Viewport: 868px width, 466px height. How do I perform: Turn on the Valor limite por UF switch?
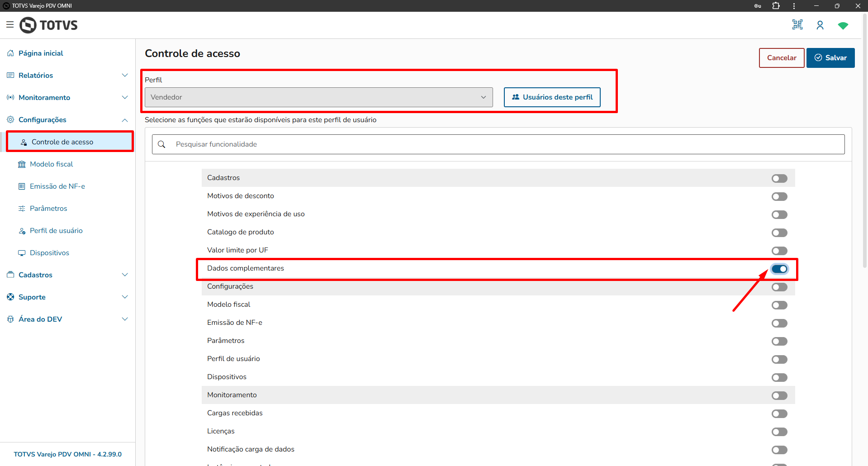(x=779, y=251)
